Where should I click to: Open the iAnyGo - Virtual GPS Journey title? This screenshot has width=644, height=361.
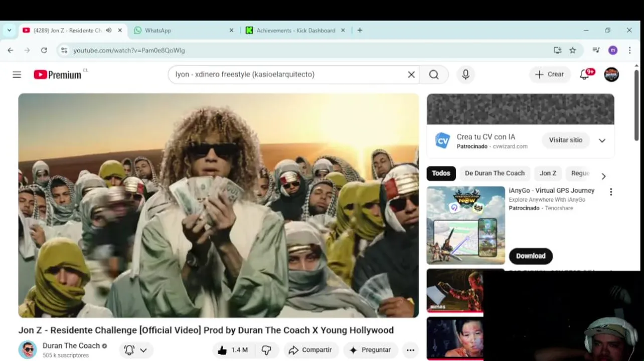pos(551,191)
